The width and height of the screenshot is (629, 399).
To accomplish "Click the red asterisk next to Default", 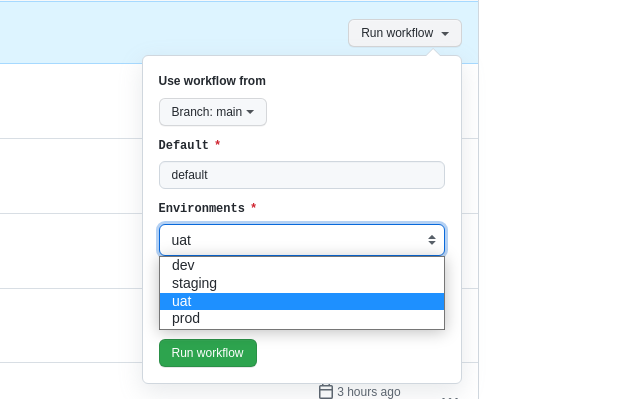I will (x=217, y=143).
